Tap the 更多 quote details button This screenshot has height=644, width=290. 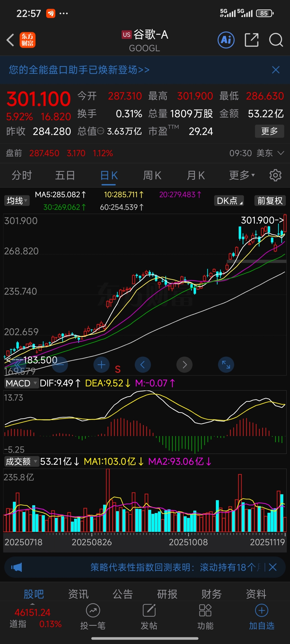269,131
